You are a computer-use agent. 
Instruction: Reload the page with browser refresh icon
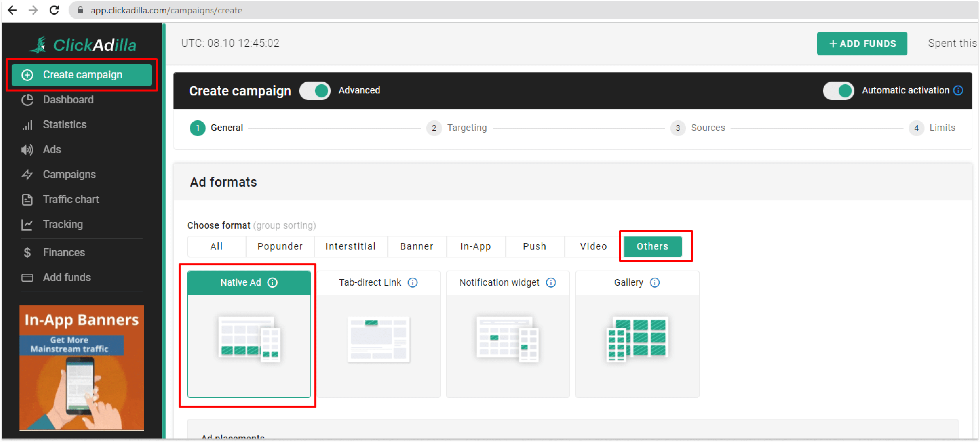pyautogui.click(x=54, y=10)
